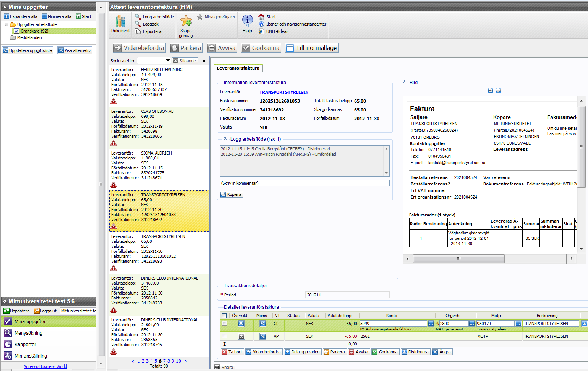588x371 pixels.
Task: Toggle the header select-all checkbox
Action: pos(224,316)
